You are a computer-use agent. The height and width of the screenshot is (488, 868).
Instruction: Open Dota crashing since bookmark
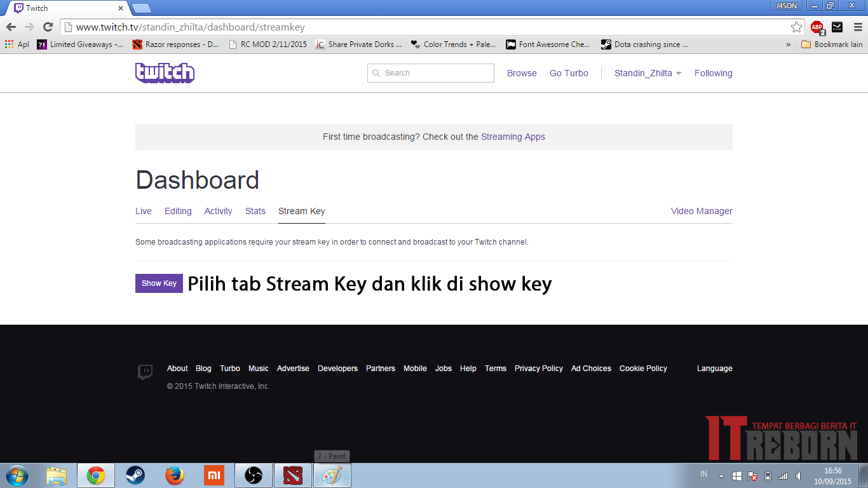(x=644, y=44)
